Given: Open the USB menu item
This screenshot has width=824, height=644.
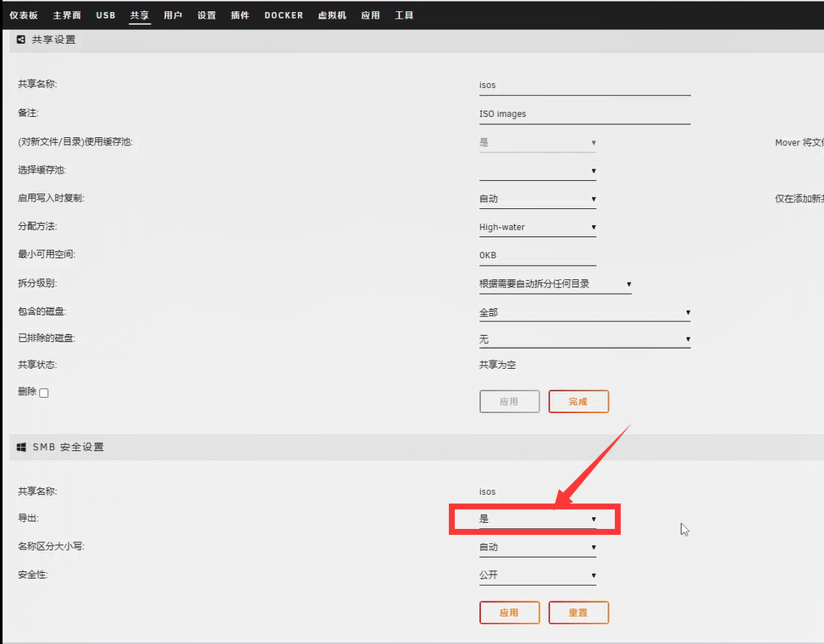Looking at the screenshot, I should coord(106,15).
